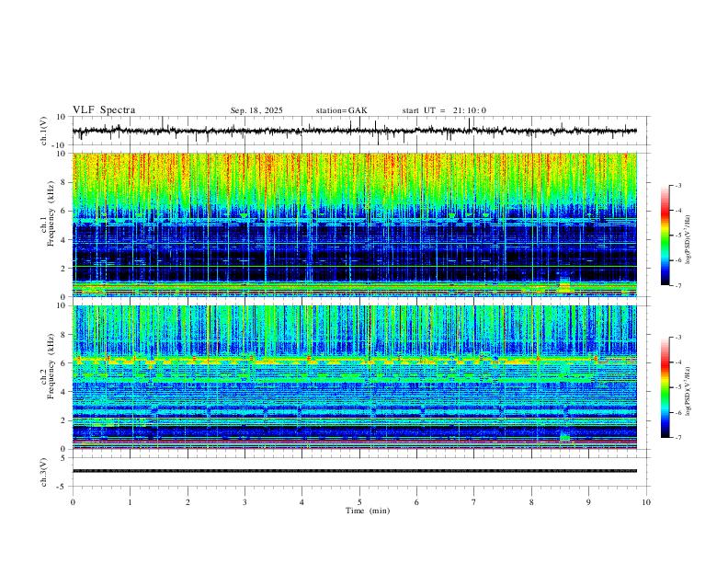Click the time axis tick "5"

tap(359, 502)
